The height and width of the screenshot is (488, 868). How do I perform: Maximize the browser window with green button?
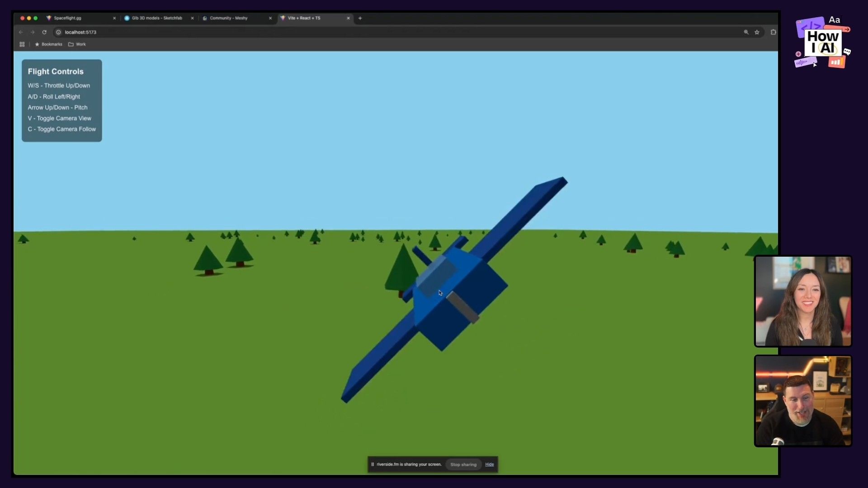36,18
